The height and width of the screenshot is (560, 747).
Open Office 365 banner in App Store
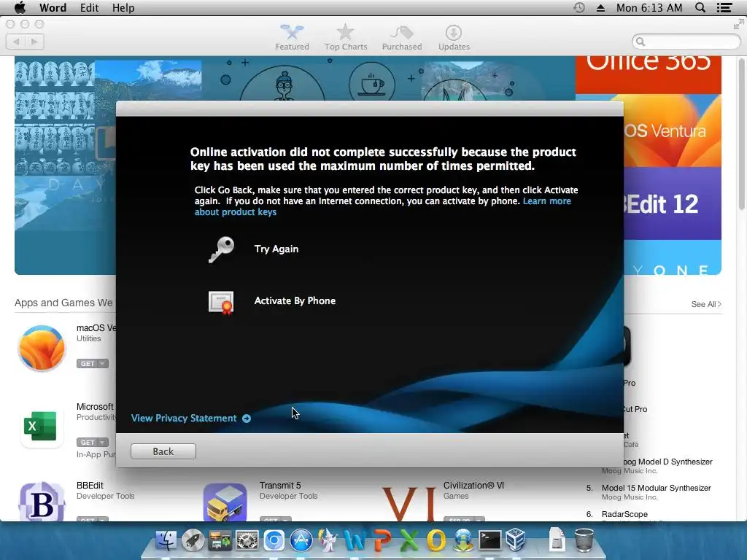click(x=649, y=75)
